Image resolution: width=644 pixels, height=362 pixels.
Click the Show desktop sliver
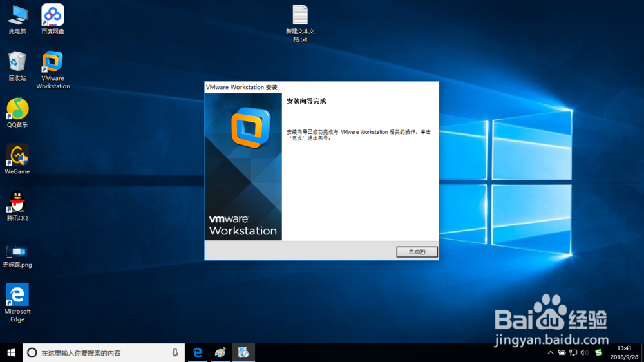[642, 352]
